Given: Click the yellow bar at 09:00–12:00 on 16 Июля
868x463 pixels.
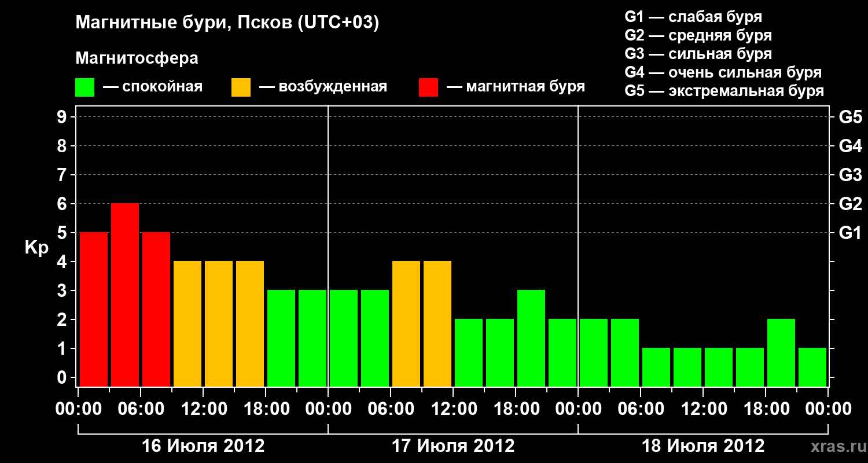Looking at the screenshot, I should pos(187,324).
